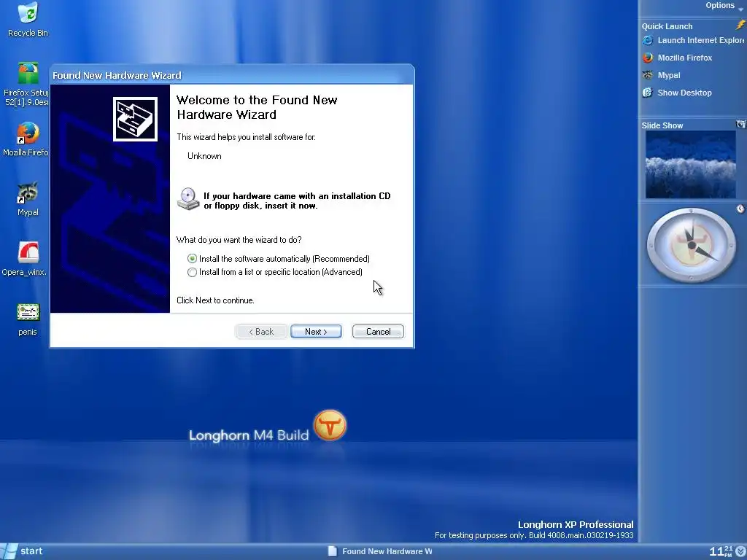The image size is (747, 560).
Task: Click the Slide Show section header
Action: click(x=662, y=125)
